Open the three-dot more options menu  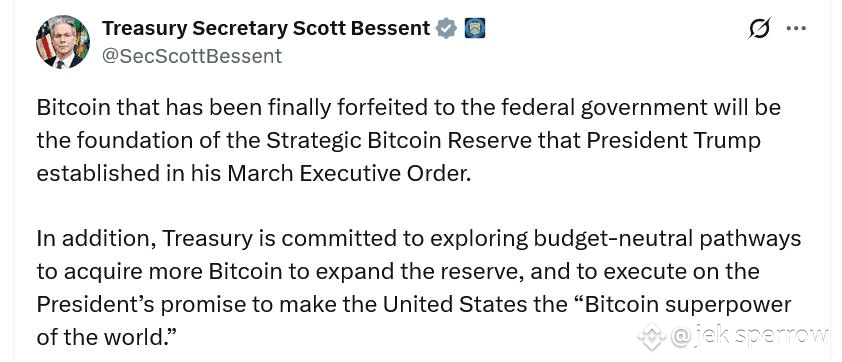click(796, 28)
